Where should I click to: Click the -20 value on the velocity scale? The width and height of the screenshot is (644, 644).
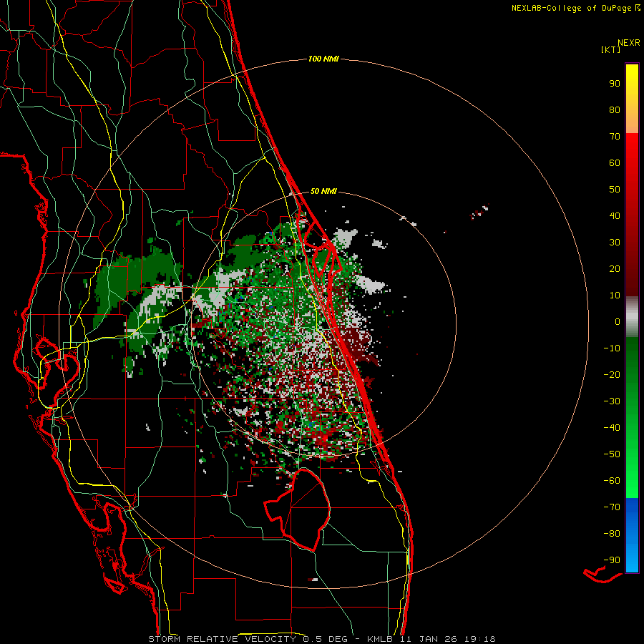(x=612, y=375)
